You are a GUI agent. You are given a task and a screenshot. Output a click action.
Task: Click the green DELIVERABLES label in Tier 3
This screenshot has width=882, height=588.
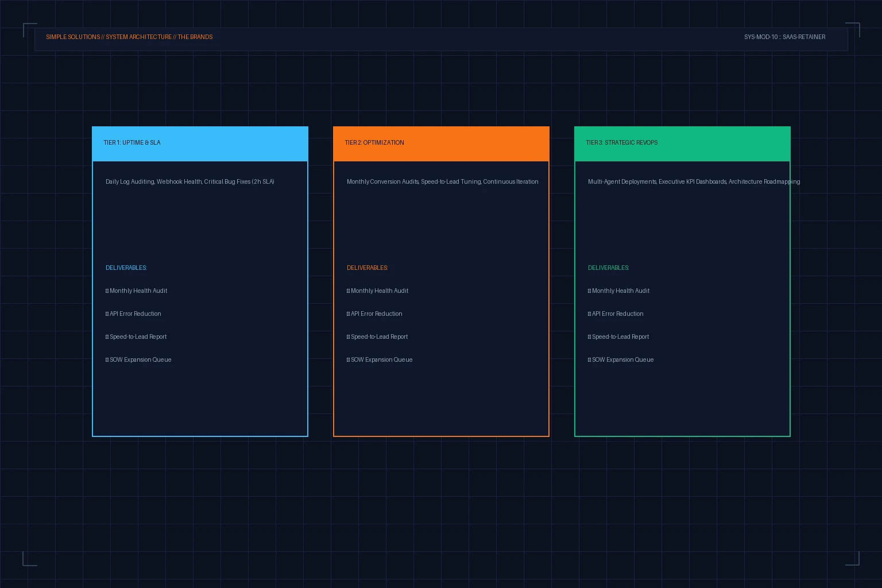coord(609,268)
